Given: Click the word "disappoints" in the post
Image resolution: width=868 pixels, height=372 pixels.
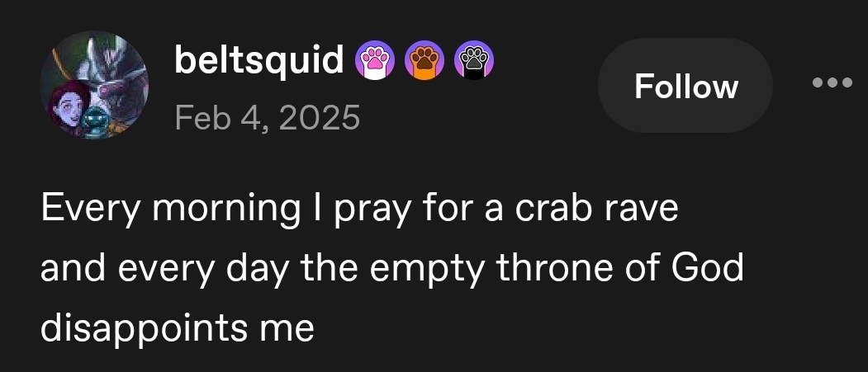Looking at the screenshot, I should pyautogui.click(x=144, y=329).
